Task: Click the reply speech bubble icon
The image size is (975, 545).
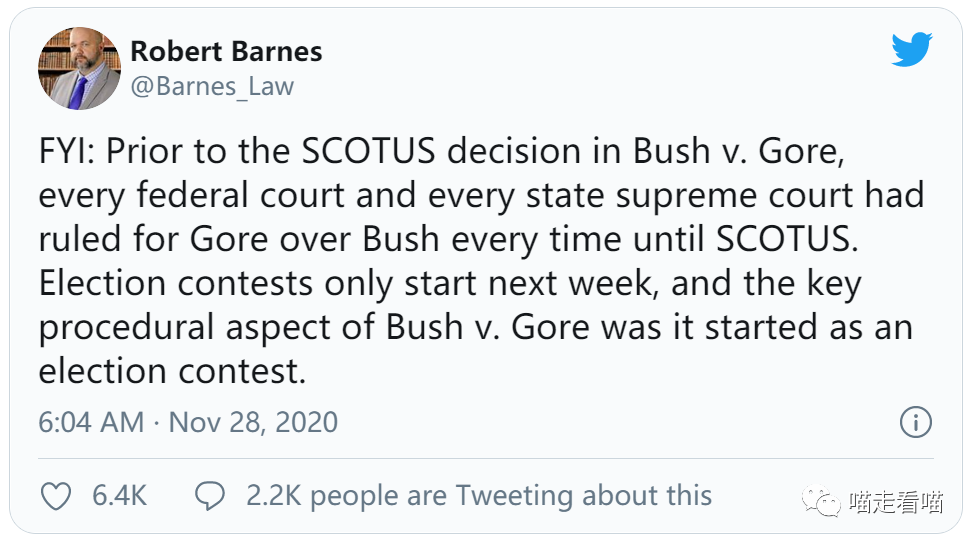Action: (210, 496)
